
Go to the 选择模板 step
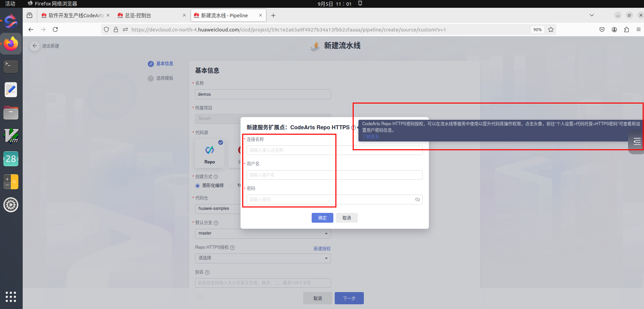click(161, 78)
